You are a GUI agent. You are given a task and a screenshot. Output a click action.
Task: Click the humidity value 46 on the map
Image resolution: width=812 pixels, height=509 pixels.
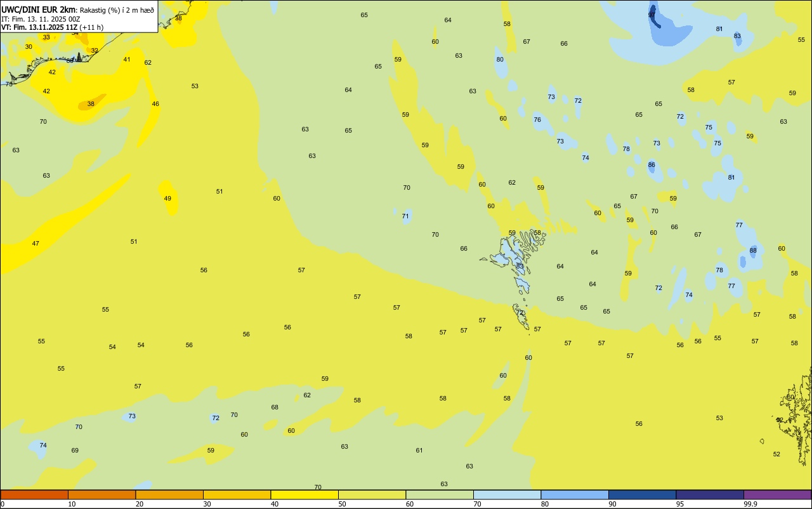pyautogui.click(x=155, y=104)
